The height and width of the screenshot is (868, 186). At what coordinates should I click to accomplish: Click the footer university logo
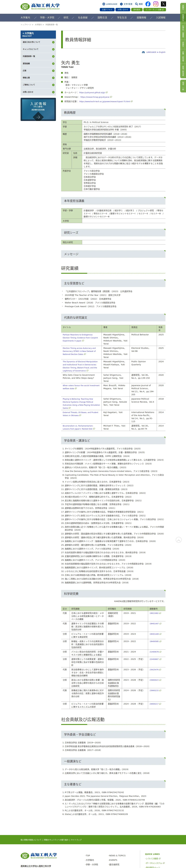coord(39,856)
